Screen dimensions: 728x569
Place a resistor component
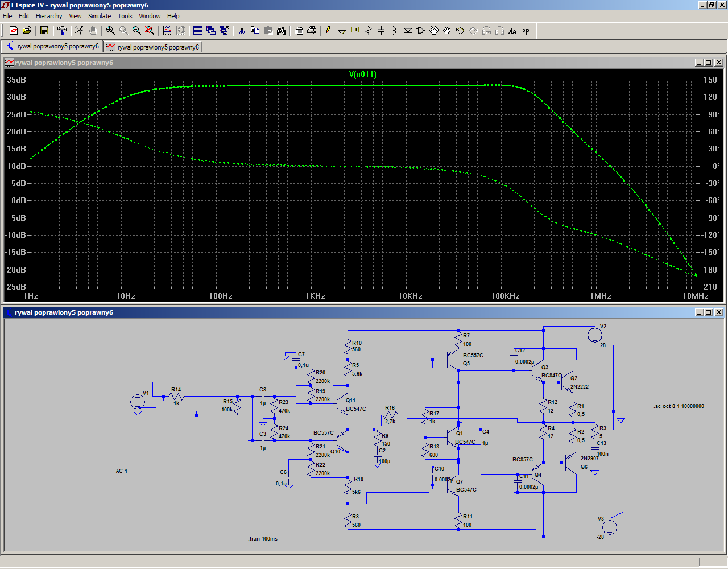pyautogui.click(x=369, y=31)
